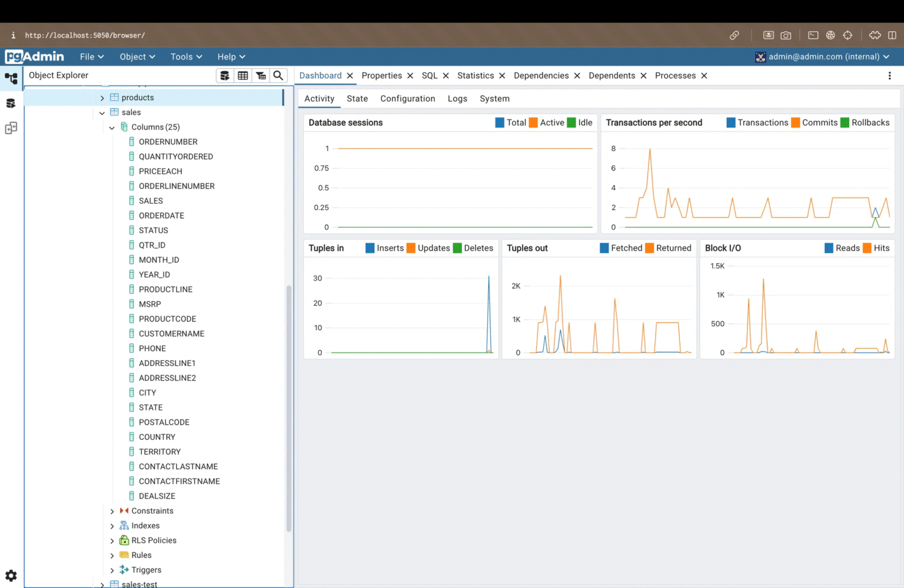Select the Object Explorer tree icon in sidebar
The height and width of the screenshot is (588, 904).
(x=11, y=78)
